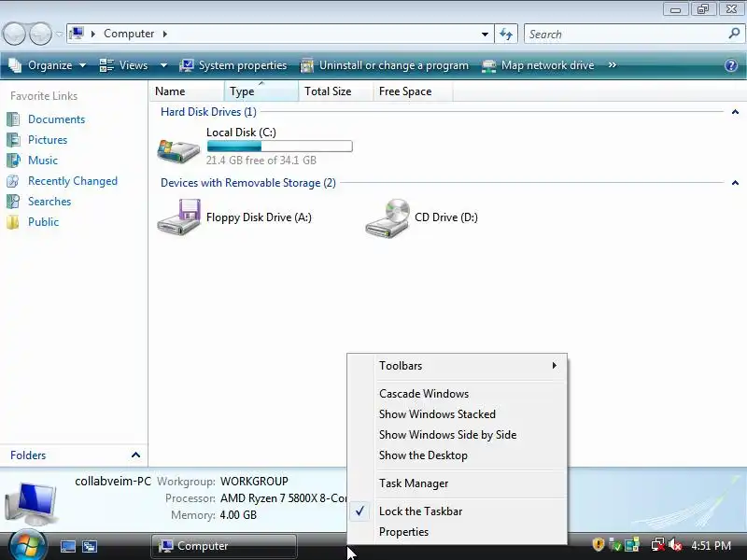Choose Show Windows Side by Side
The height and width of the screenshot is (560, 747).
tap(458, 435)
